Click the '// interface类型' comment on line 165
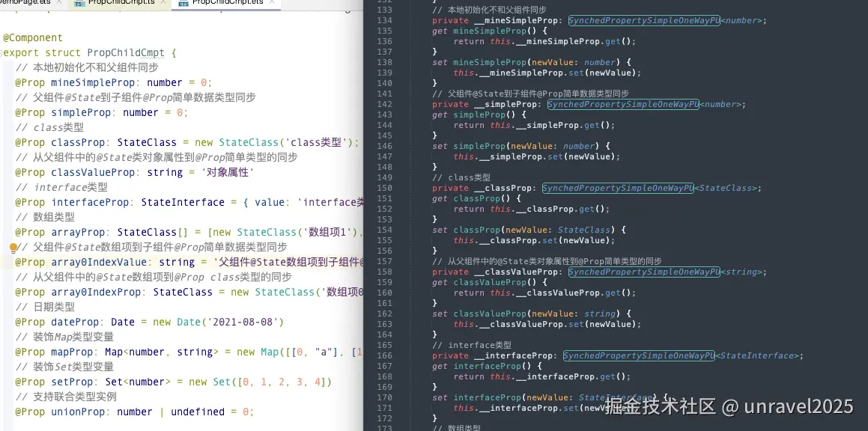This screenshot has width=868, height=431. point(472,345)
